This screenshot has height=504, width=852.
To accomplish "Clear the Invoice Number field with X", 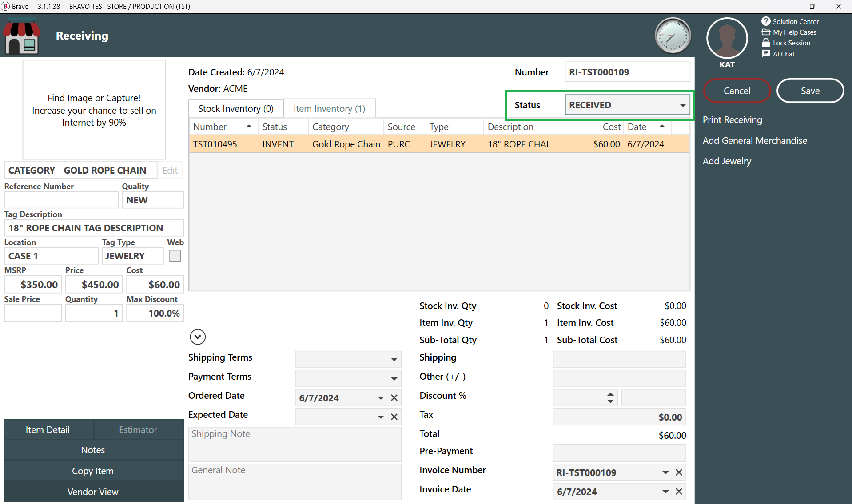I will 679,472.
